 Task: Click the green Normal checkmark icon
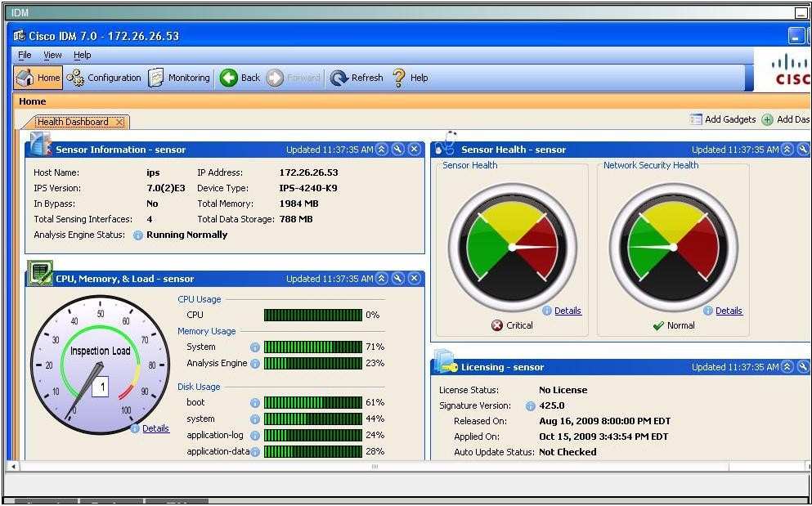point(658,326)
